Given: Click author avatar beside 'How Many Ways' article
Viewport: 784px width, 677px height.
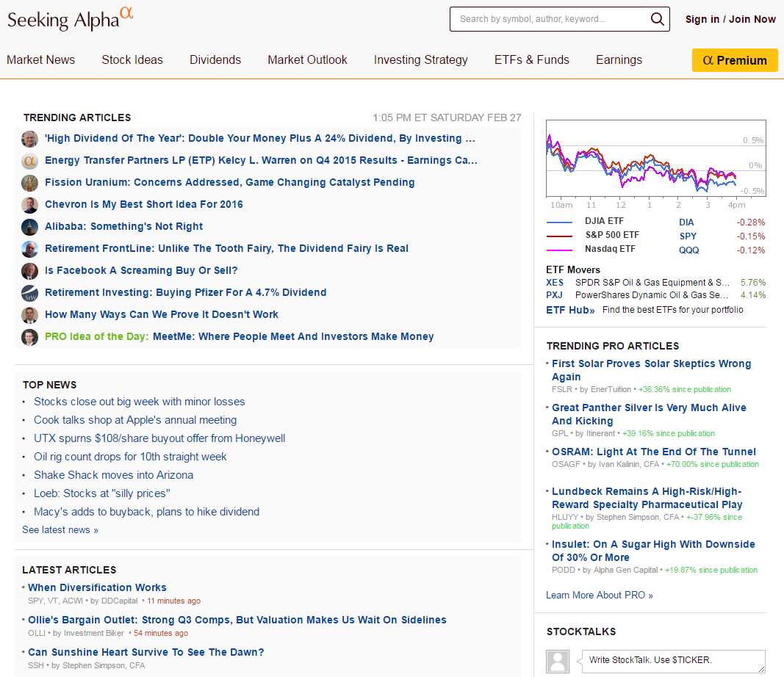Looking at the screenshot, I should (29, 314).
